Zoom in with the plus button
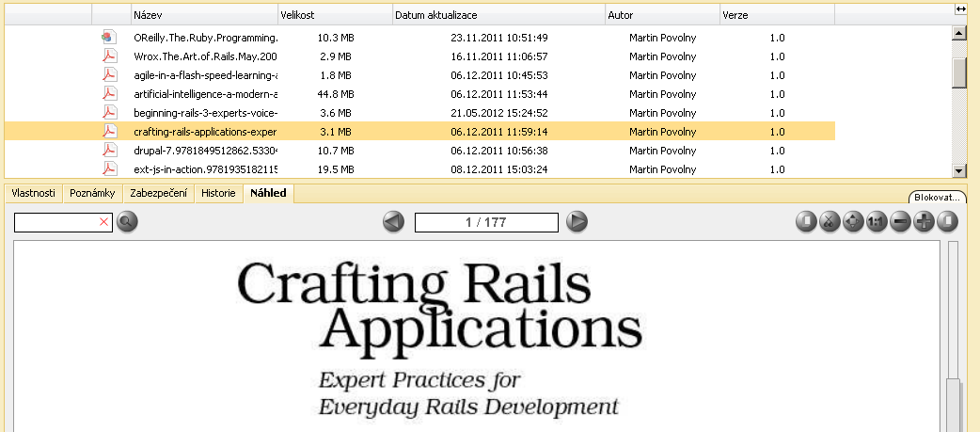 924,221
